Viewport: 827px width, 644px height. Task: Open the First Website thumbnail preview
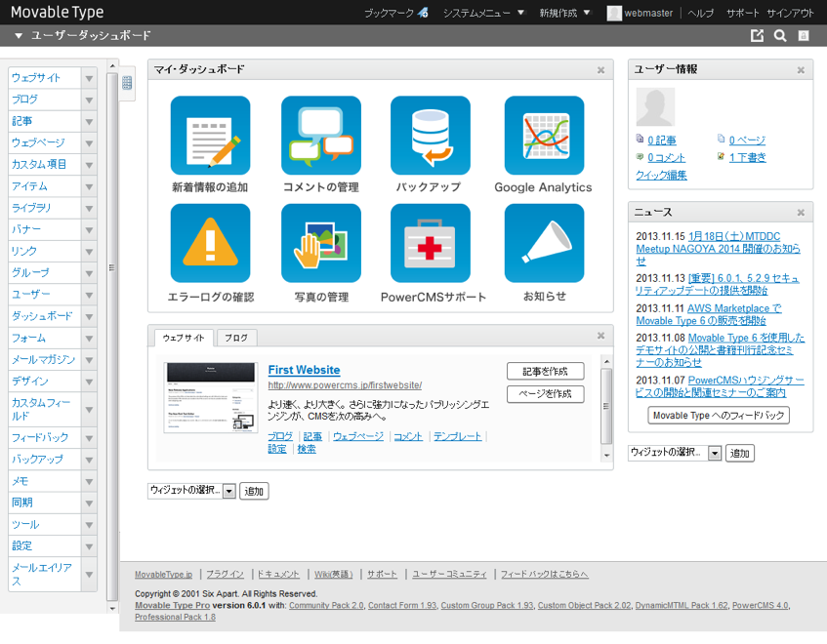211,398
